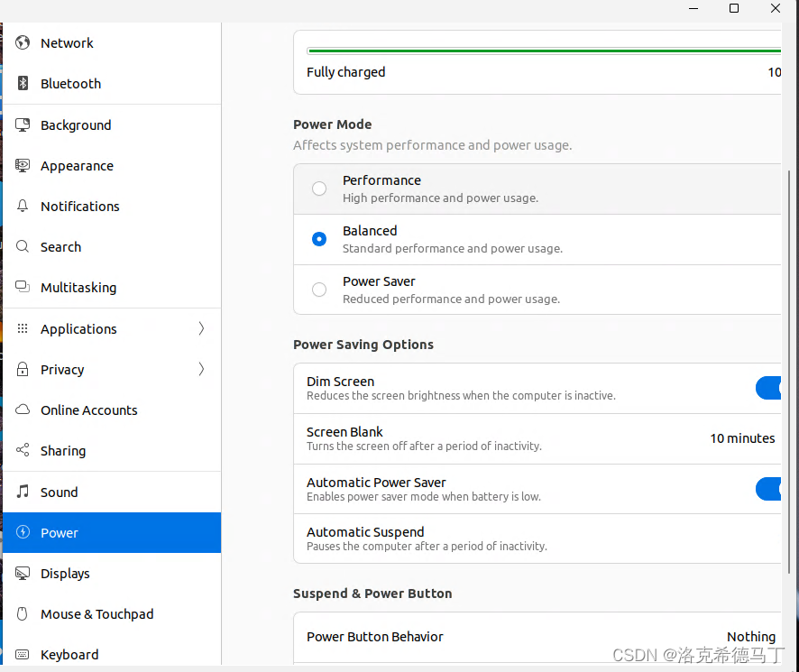This screenshot has width=799, height=672.
Task: Open Keyboard settings label
Action: click(69, 655)
